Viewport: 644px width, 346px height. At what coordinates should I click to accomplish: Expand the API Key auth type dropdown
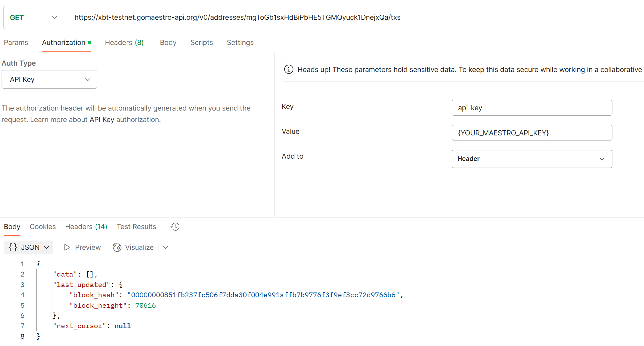coord(49,79)
